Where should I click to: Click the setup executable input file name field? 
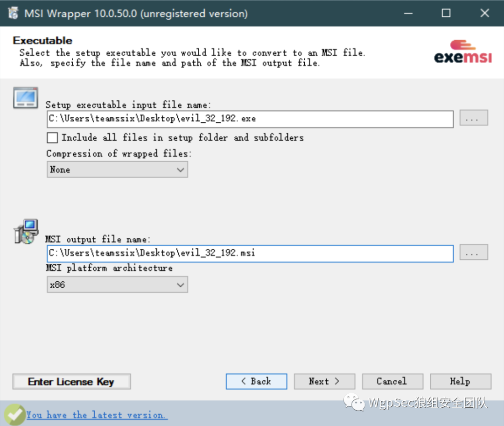coord(250,119)
